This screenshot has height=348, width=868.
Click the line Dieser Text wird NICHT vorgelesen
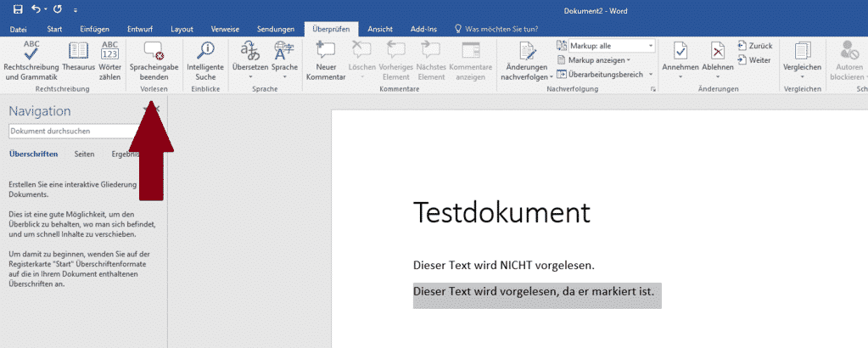pos(504,266)
